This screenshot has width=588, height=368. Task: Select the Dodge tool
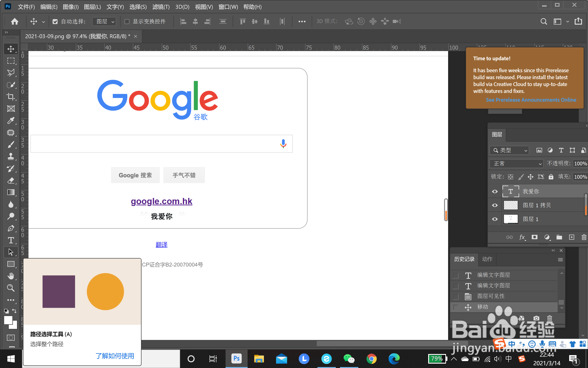click(x=11, y=216)
